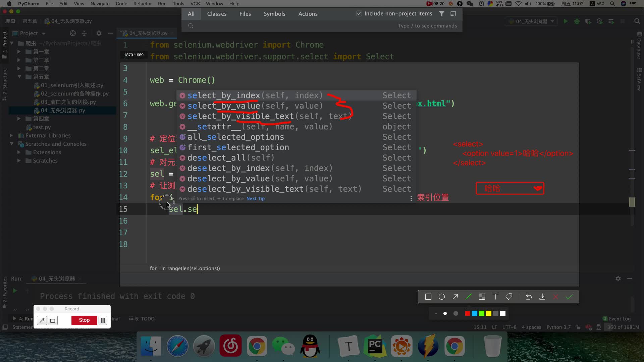The width and height of the screenshot is (644, 362).
Task: Click the pause button in Record window
Action: point(103,320)
